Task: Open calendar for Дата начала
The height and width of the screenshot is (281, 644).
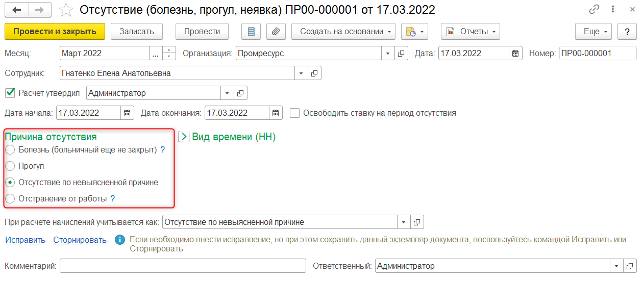Action: 127,113
